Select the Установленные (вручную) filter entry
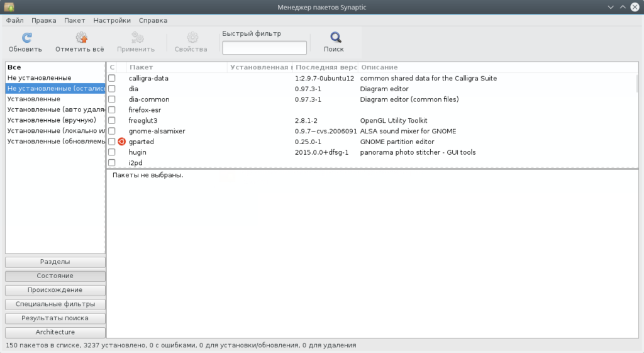This screenshot has height=353, width=644. [x=52, y=120]
